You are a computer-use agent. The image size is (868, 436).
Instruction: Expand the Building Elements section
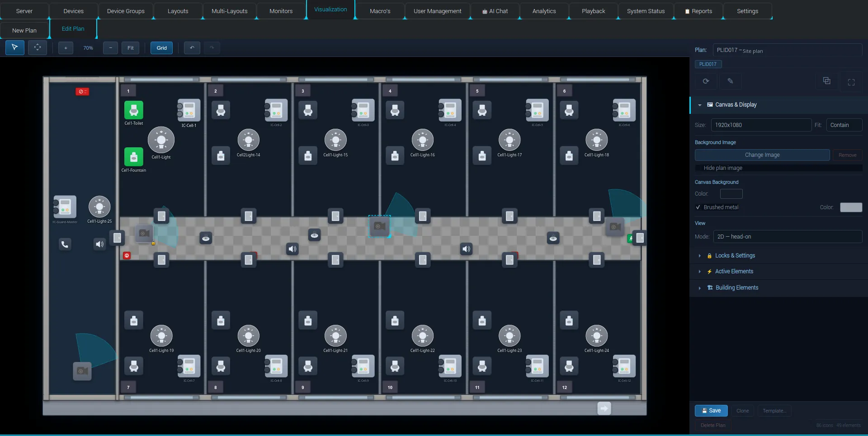(x=778, y=288)
